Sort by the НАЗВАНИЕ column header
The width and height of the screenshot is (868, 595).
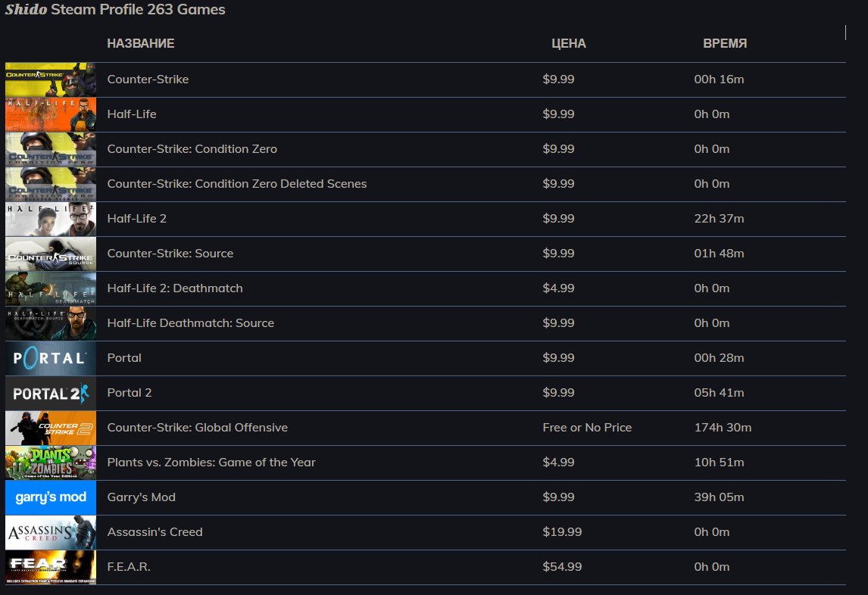coord(141,44)
